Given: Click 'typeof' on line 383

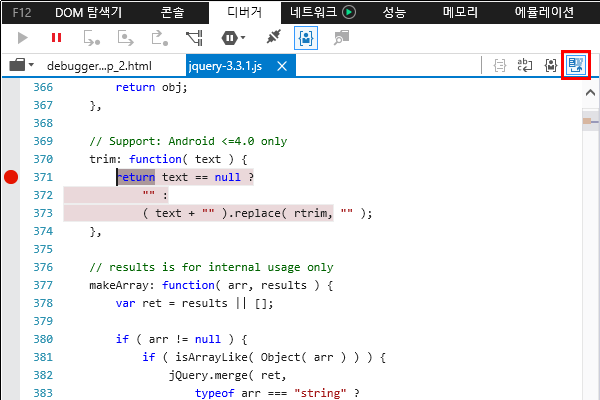Looking at the screenshot, I should point(214,393).
